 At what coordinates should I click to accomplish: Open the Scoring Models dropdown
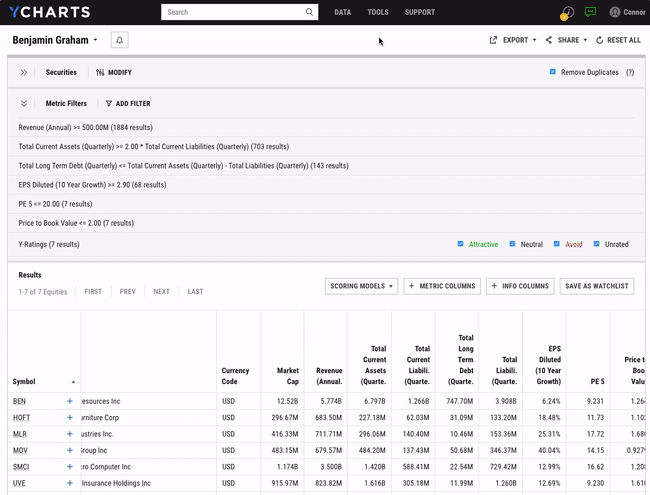361,286
